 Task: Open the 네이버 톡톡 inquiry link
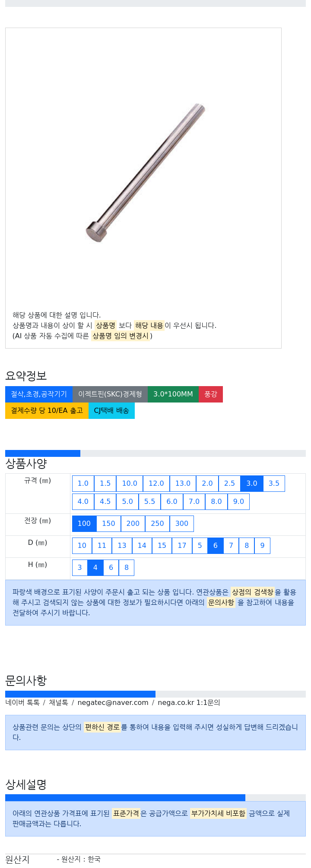pos(22,703)
